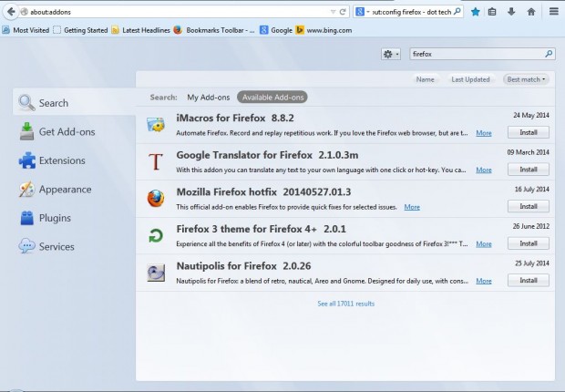Open the downloads arrow icon
Image resolution: width=565 pixels, height=392 pixels.
[511, 12]
